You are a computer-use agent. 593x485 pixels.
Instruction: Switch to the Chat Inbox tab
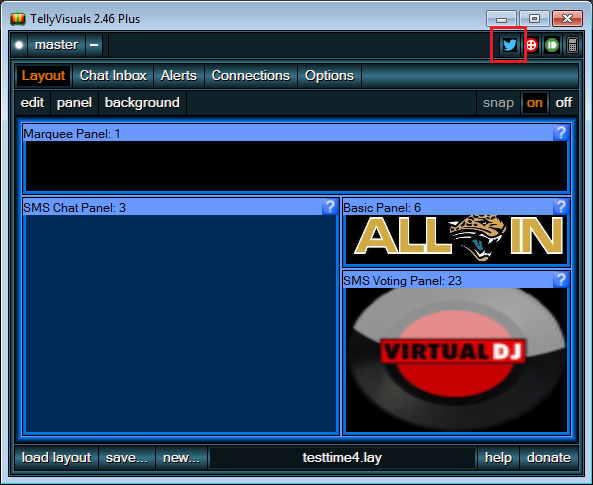(113, 76)
